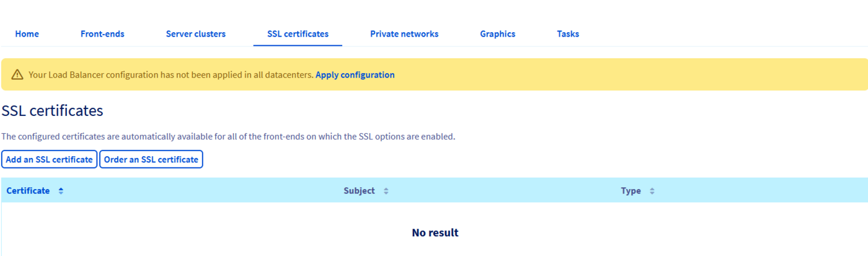Click the Apply configuration link
Viewport: 868px width, 256px height.
(x=355, y=75)
